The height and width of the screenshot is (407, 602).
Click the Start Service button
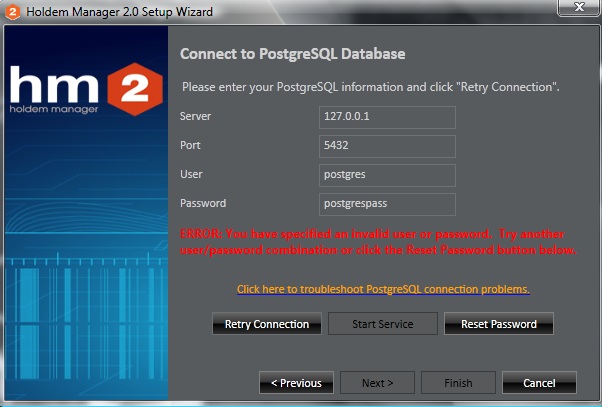[383, 324]
